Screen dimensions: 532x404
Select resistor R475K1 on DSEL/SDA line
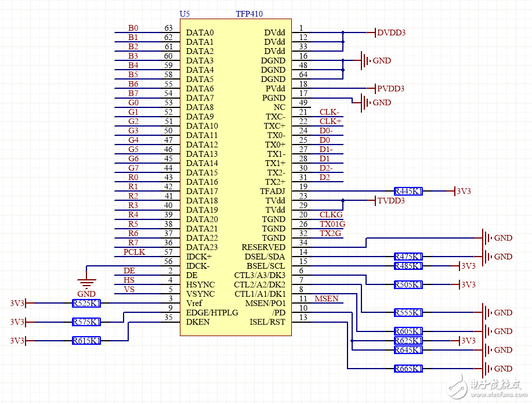pos(408,257)
